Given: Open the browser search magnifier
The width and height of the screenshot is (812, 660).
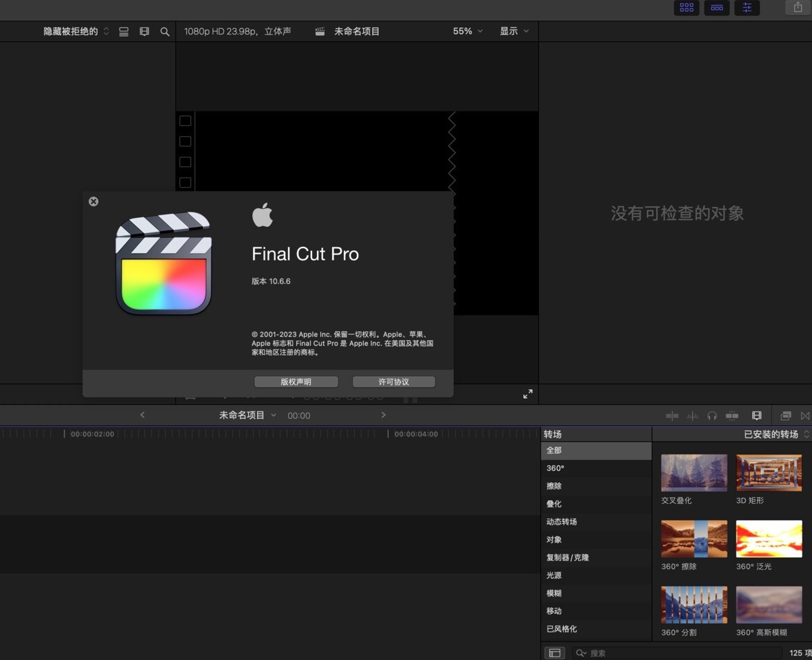Looking at the screenshot, I should click(x=165, y=32).
